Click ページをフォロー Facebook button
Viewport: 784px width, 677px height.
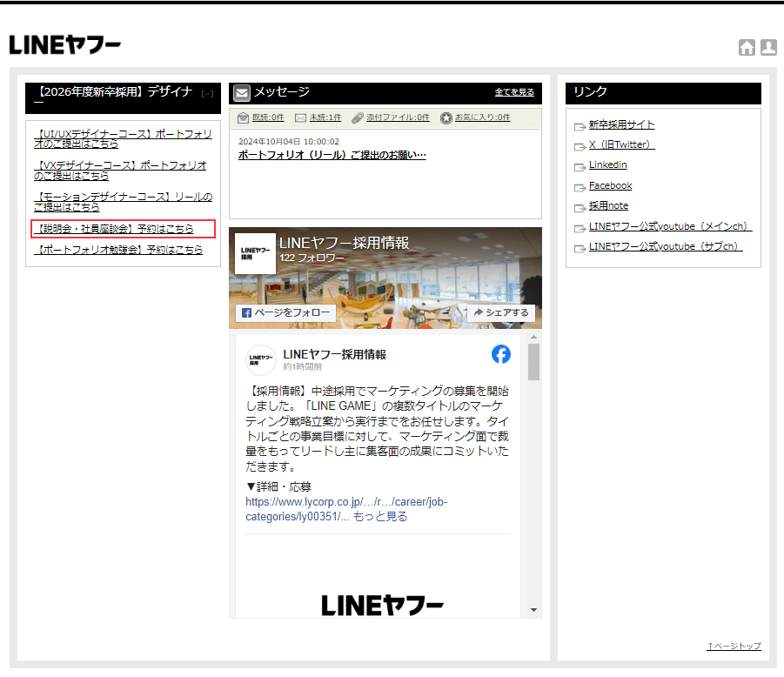point(285,312)
